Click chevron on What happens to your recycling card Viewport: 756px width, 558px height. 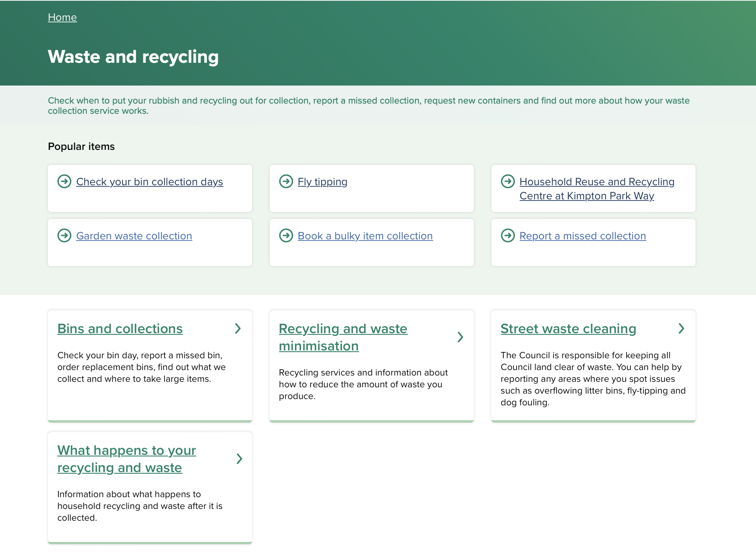(x=239, y=459)
